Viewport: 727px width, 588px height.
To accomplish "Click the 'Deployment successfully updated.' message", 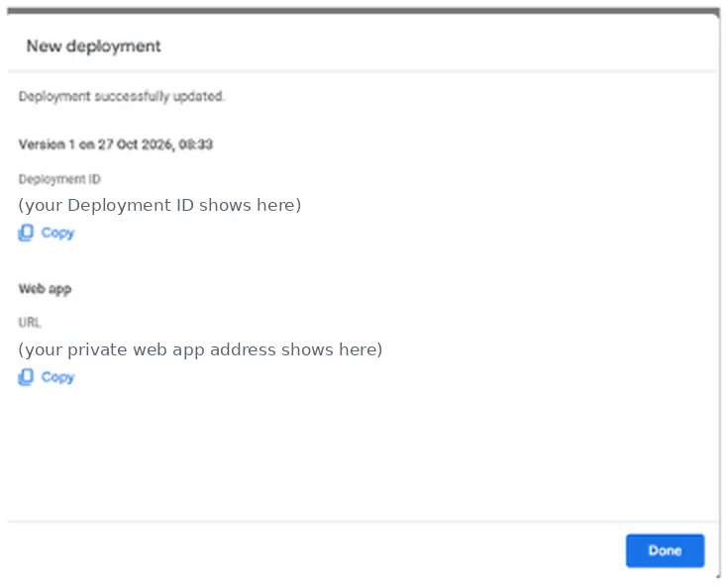I will point(122,96).
